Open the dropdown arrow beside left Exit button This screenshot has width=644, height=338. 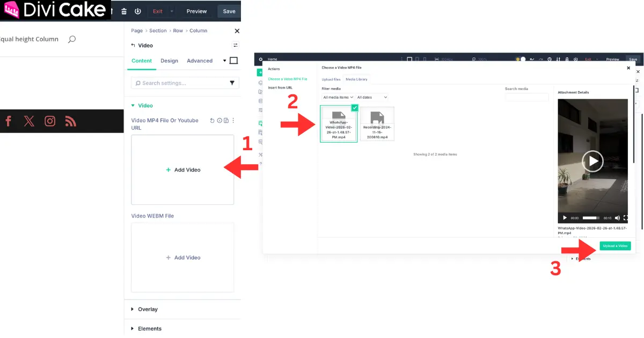click(172, 11)
